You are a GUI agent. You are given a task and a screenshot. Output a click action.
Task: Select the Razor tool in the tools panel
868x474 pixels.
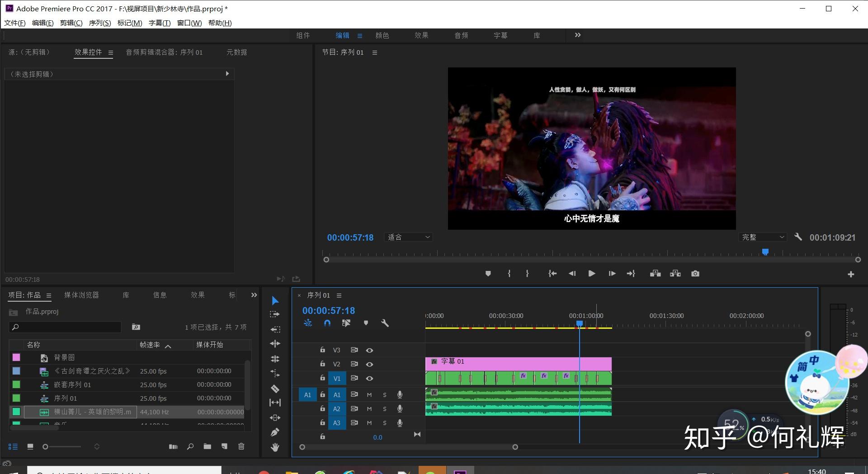coord(275,389)
